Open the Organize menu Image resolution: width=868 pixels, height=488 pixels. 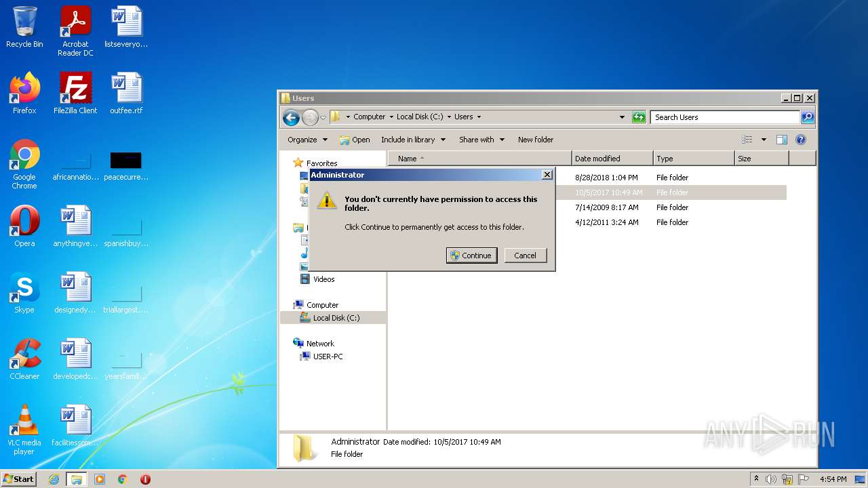[x=307, y=140]
